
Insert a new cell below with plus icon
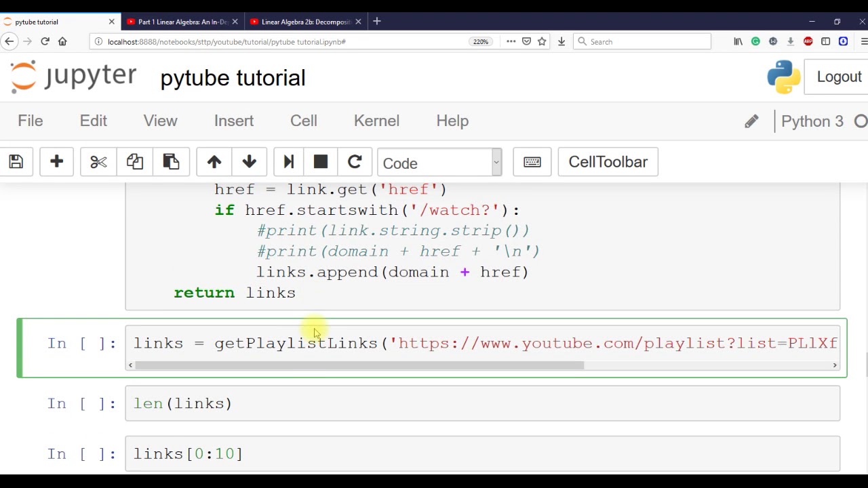[x=57, y=162]
